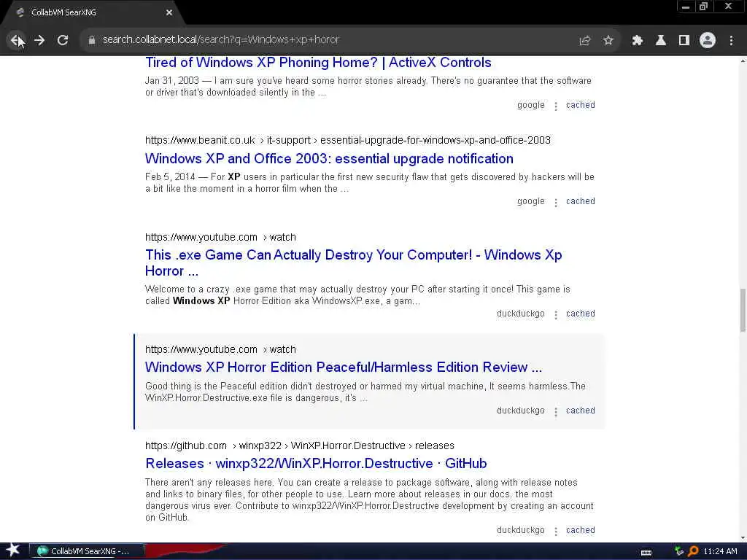This screenshot has height=560, width=747.
Task: Click the orange search tray icon
Action: click(693, 551)
